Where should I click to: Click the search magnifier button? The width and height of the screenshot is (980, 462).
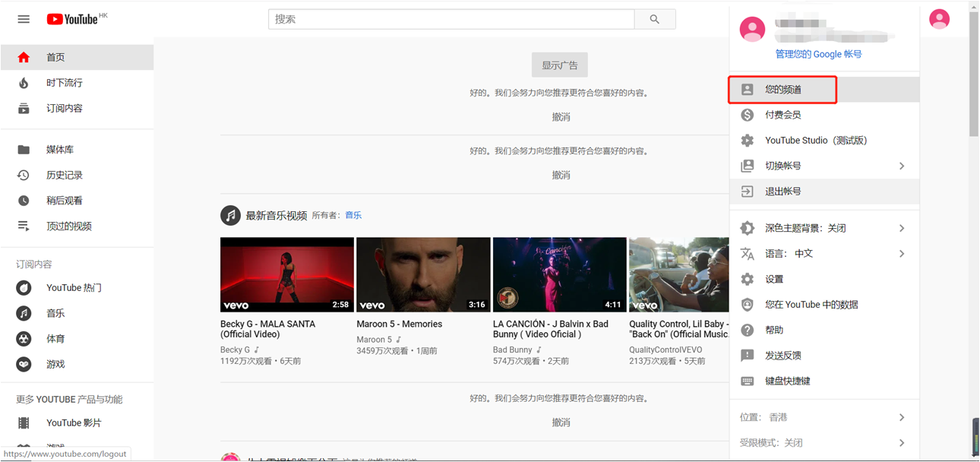(x=655, y=19)
